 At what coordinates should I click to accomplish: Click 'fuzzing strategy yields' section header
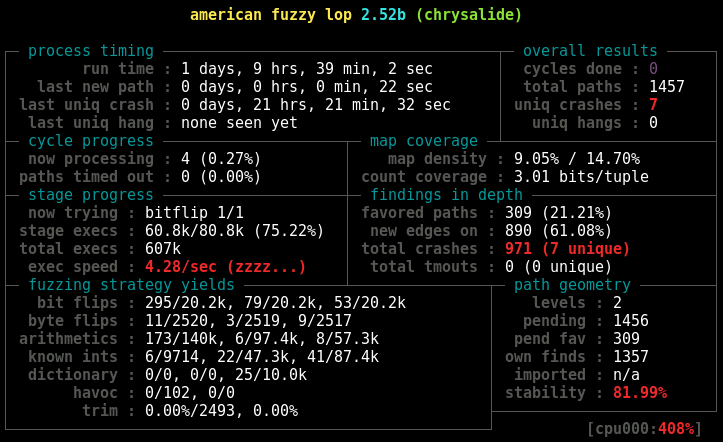coord(131,284)
